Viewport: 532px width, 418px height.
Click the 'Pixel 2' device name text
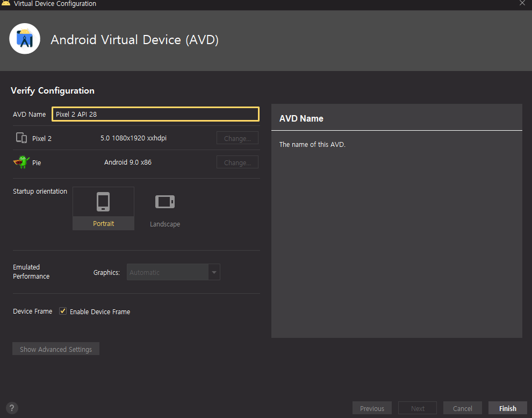[x=42, y=139]
